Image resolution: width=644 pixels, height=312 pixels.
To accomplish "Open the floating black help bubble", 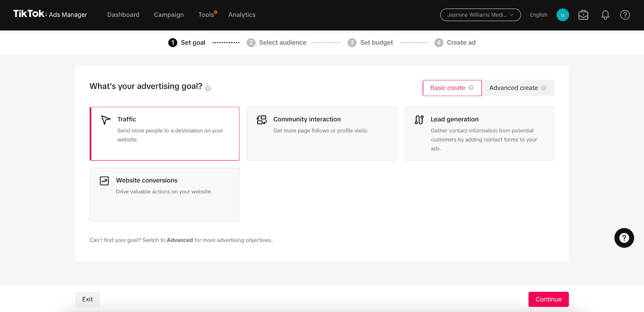I will [624, 238].
